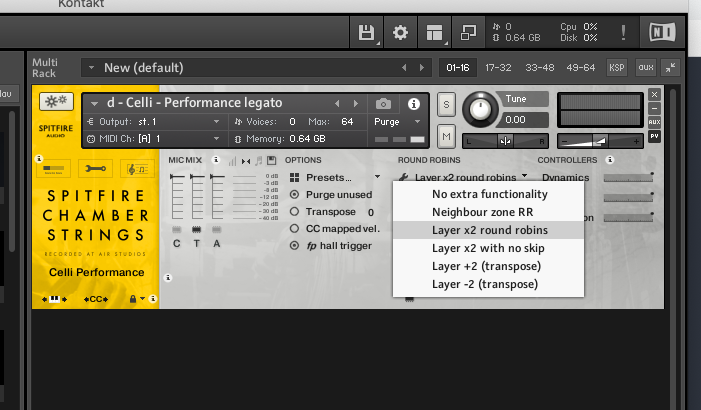Click the rack header minimize arrows icon

pyautogui.click(x=671, y=68)
